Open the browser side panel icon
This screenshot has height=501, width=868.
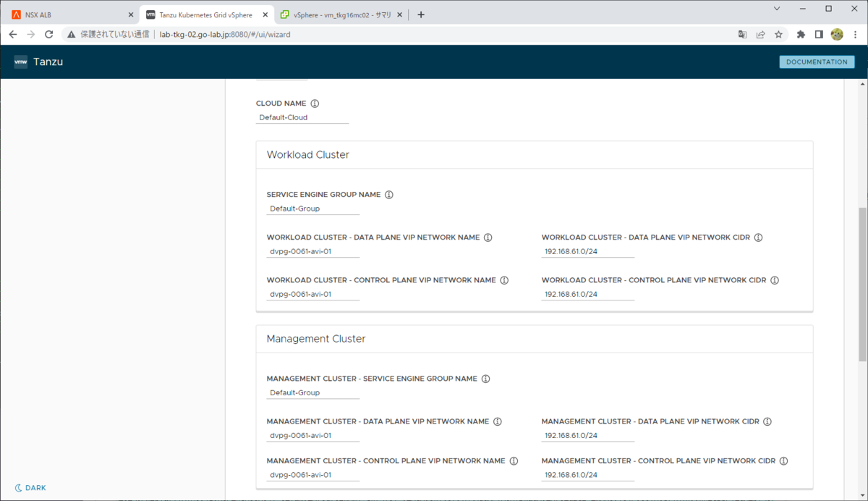[819, 34]
